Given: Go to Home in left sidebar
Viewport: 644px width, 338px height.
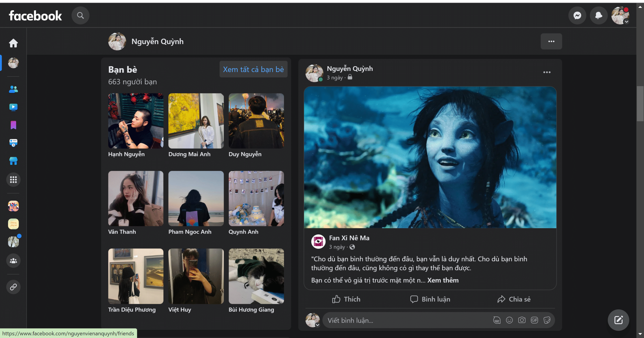Looking at the screenshot, I should [x=13, y=43].
